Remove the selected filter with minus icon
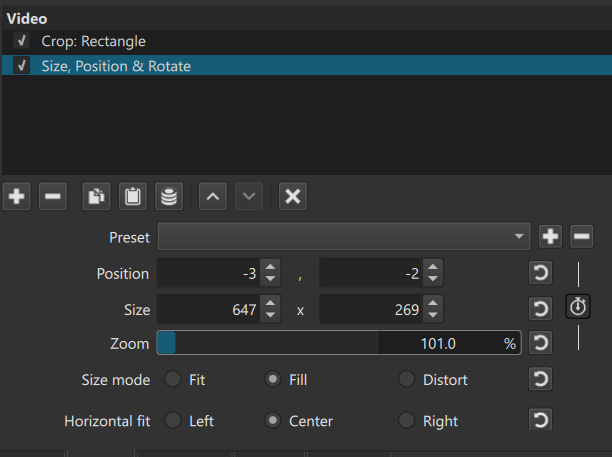The height and width of the screenshot is (457, 612). pos(53,197)
